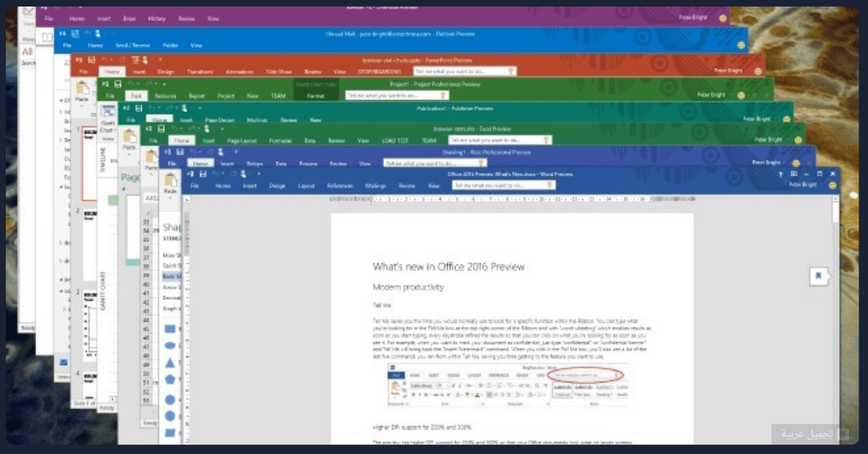The height and width of the screenshot is (454, 868).
Task: Open Send / Receive tab in Outlook
Action: tap(132, 45)
